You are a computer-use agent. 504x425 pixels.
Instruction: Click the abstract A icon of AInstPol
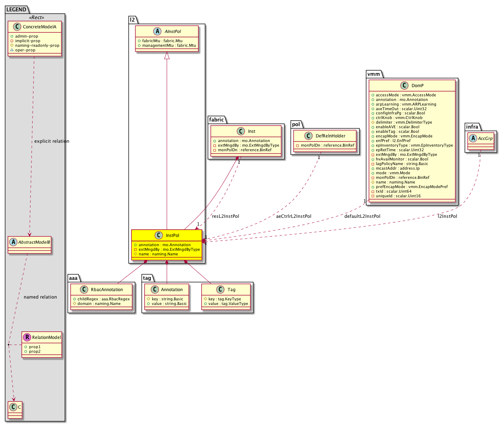point(158,31)
